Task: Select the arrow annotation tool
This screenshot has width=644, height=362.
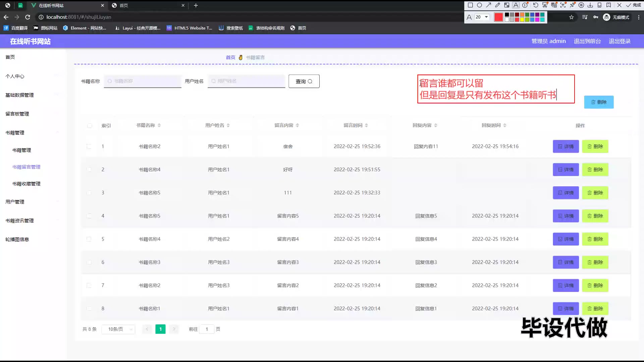Action: [488, 5]
